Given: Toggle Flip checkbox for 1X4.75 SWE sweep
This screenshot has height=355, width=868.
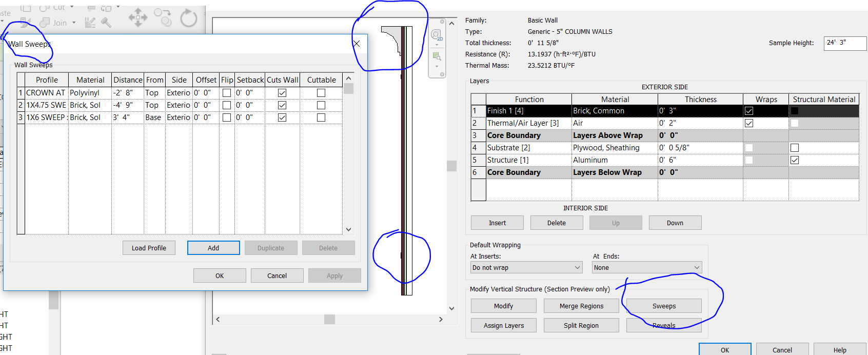Looking at the screenshot, I should coord(227,105).
